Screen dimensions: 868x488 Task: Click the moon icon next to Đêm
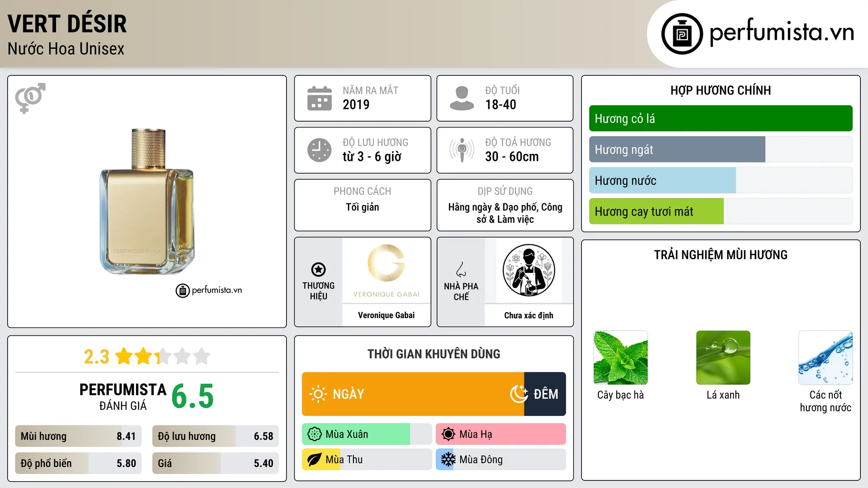(519, 394)
